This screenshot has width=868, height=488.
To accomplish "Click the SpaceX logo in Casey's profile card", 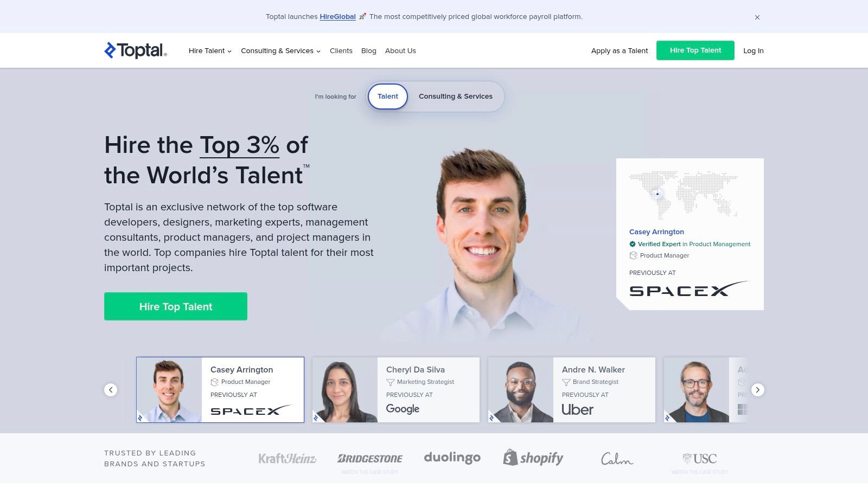I will click(x=689, y=289).
